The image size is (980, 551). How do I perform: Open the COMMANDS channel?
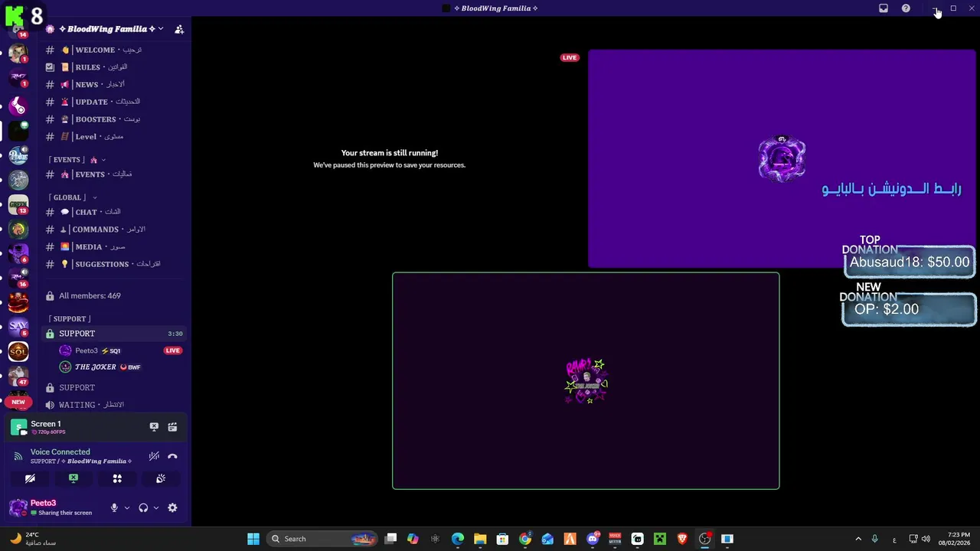(x=115, y=230)
